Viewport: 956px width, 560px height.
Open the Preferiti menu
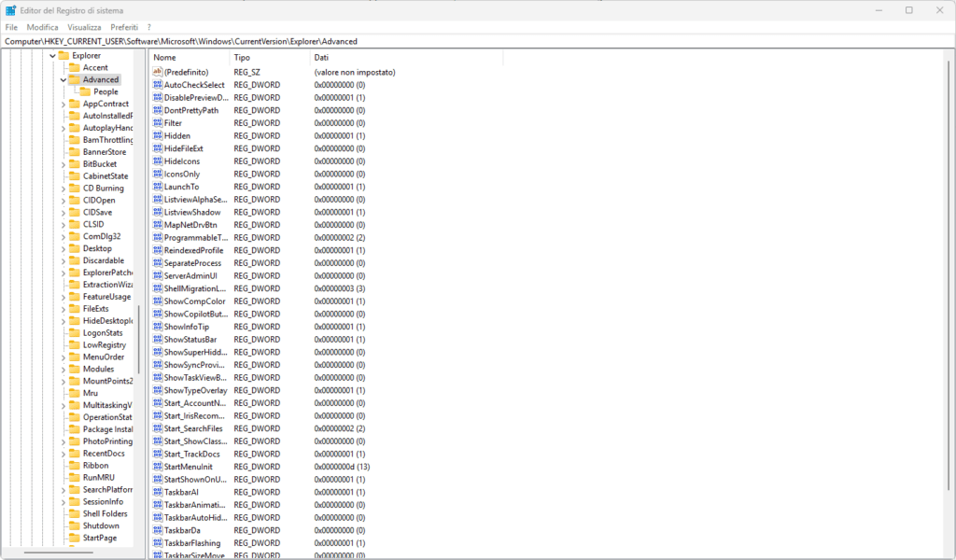click(124, 27)
